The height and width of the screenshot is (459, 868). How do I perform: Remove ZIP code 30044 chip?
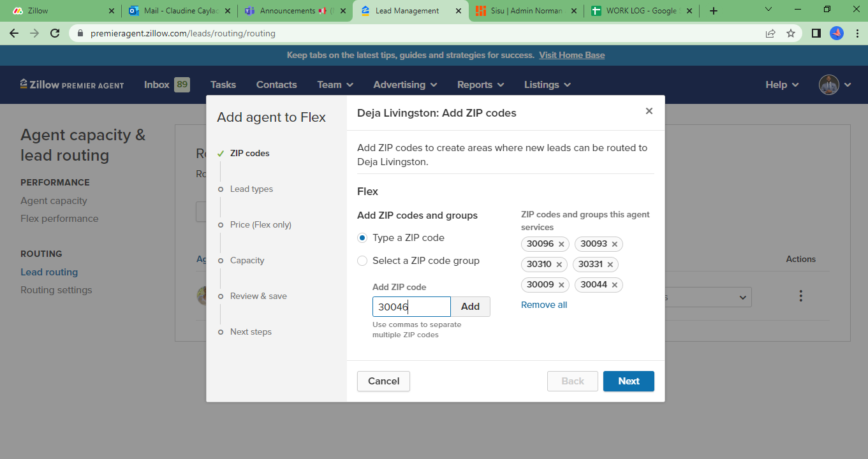pyautogui.click(x=615, y=285)
